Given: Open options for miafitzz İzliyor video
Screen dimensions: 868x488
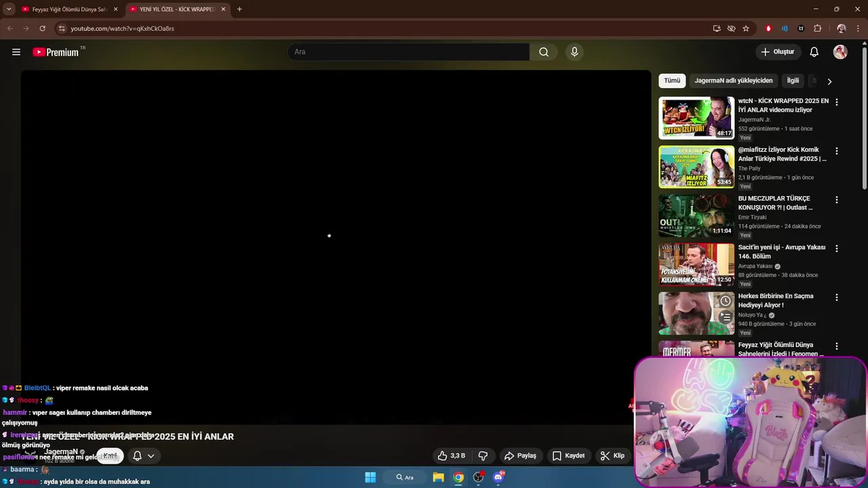Looking at the screenshot, I should pos(837,151).
